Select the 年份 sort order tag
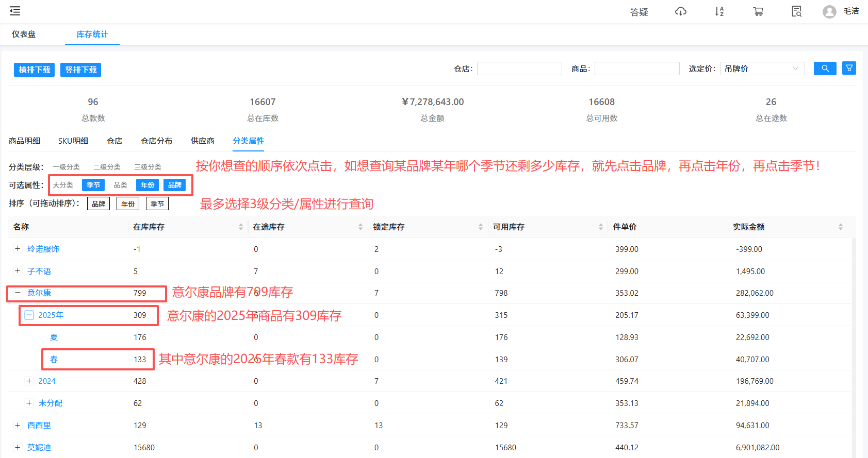The width and height of the screenshot is (868, 458). 128,204
